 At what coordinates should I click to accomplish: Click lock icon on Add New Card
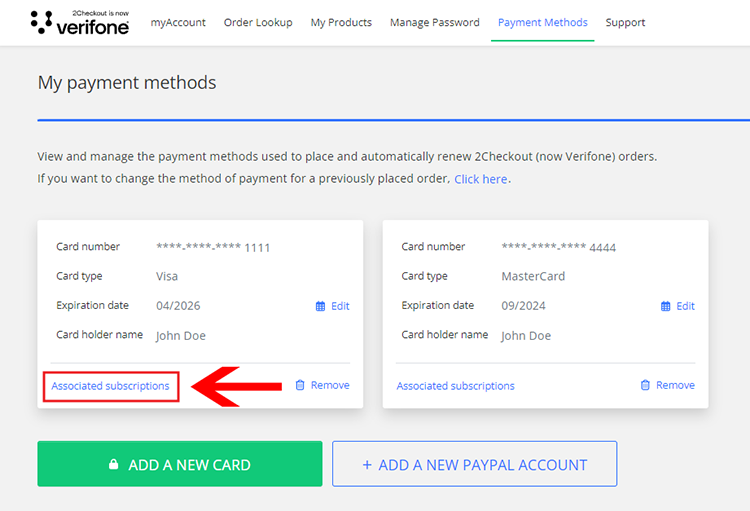pyautogui.click(x=114, y=465)
